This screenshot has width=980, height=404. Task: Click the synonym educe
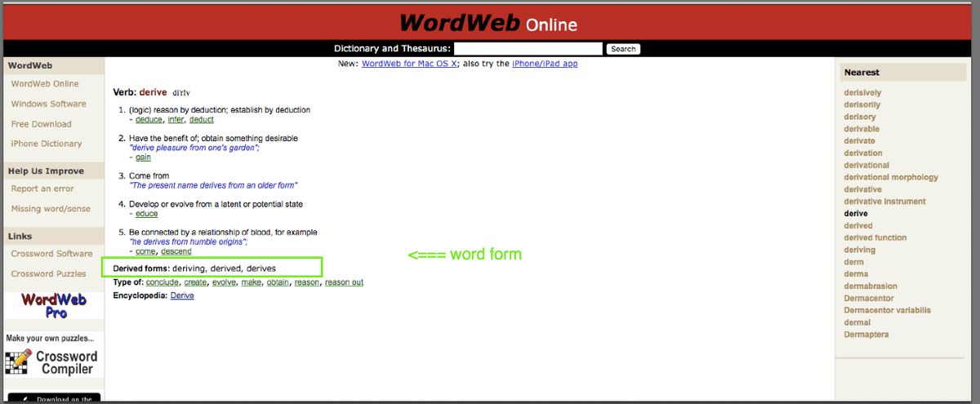coord(147,214)
